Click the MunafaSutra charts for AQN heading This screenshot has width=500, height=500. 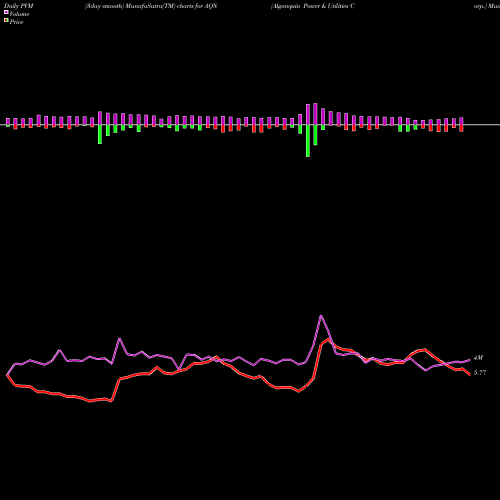coord(151,6)
